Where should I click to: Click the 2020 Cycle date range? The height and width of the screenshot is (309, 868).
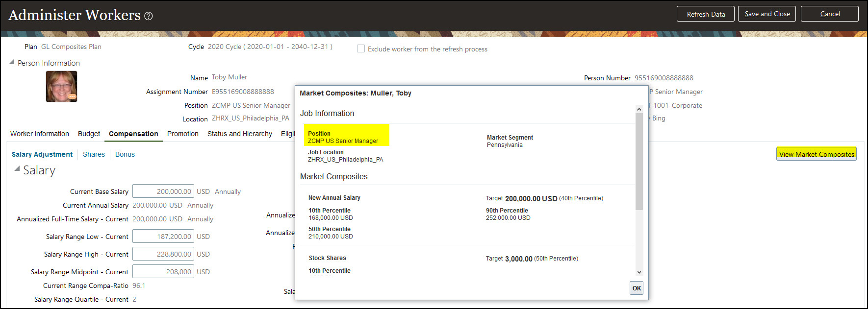[x=270, y=47]
